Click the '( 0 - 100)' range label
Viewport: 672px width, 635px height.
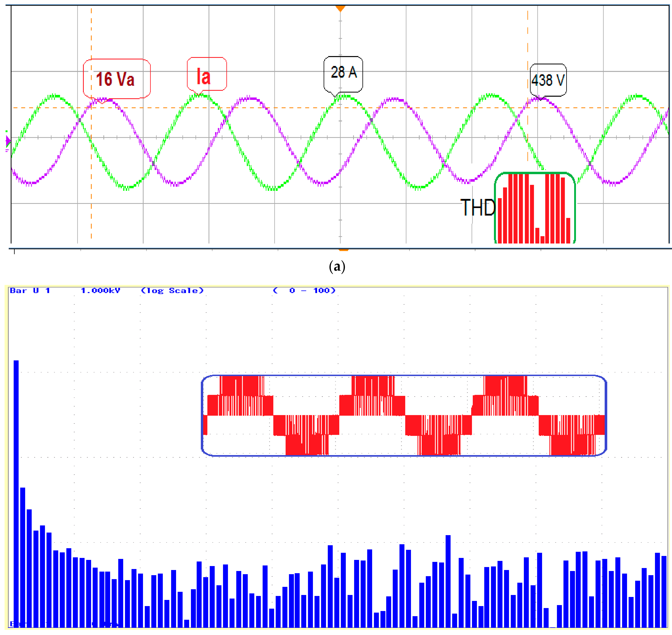pos(304,290)
